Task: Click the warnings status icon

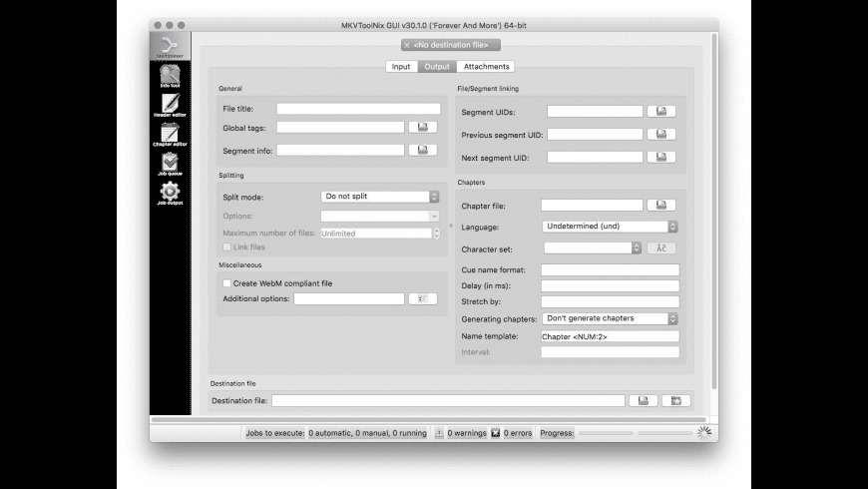Action: pyautogui.click(x=439, y=433)
